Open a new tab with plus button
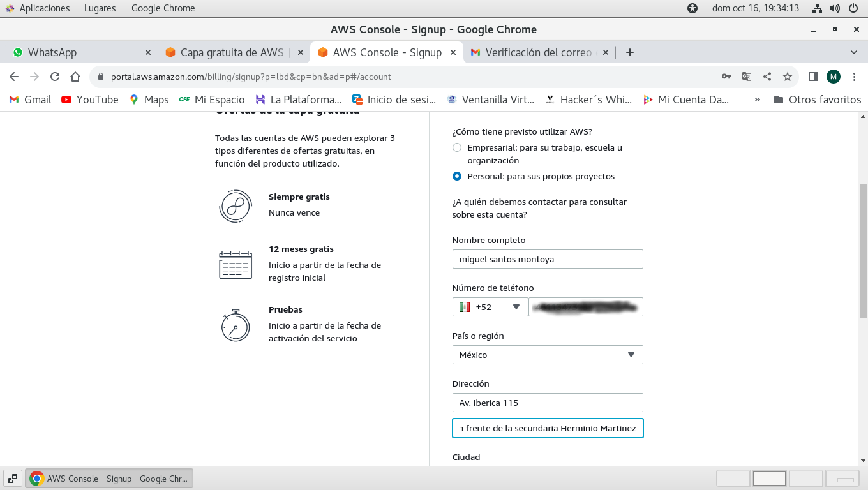 629,52
